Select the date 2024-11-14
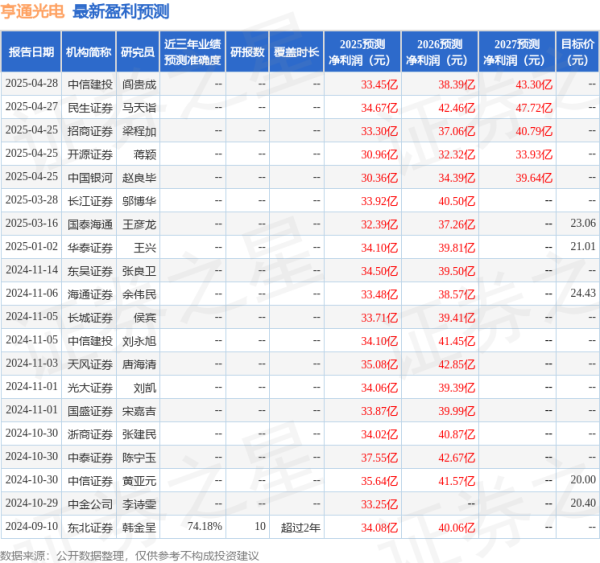The width and height of the screenshot is (600, 563). point(31,269)
